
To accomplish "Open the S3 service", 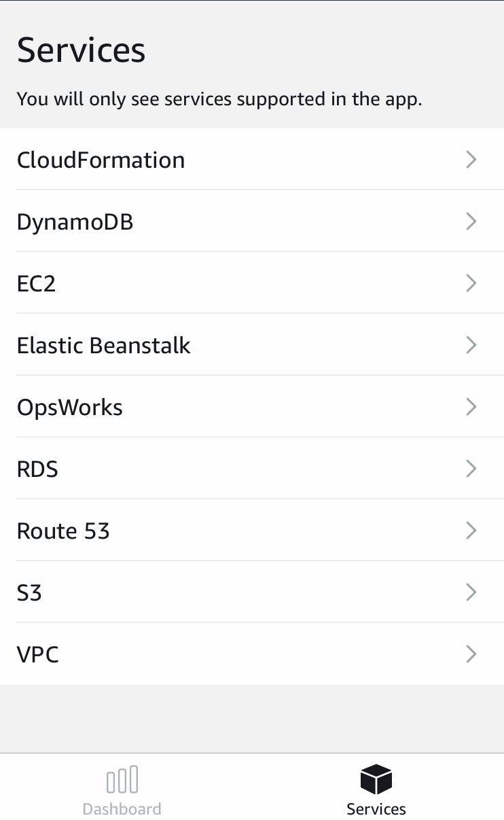I will [x=29, y=592].
